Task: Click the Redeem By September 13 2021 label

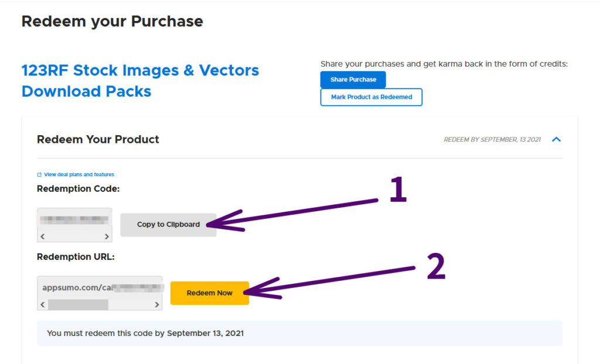Action: (492, 140)
